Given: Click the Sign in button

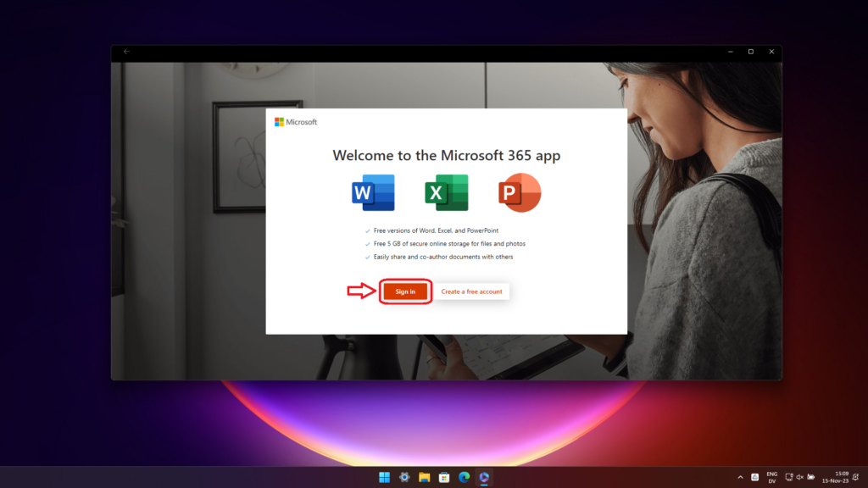Looking at the screenshot, I should coord(405,291).
